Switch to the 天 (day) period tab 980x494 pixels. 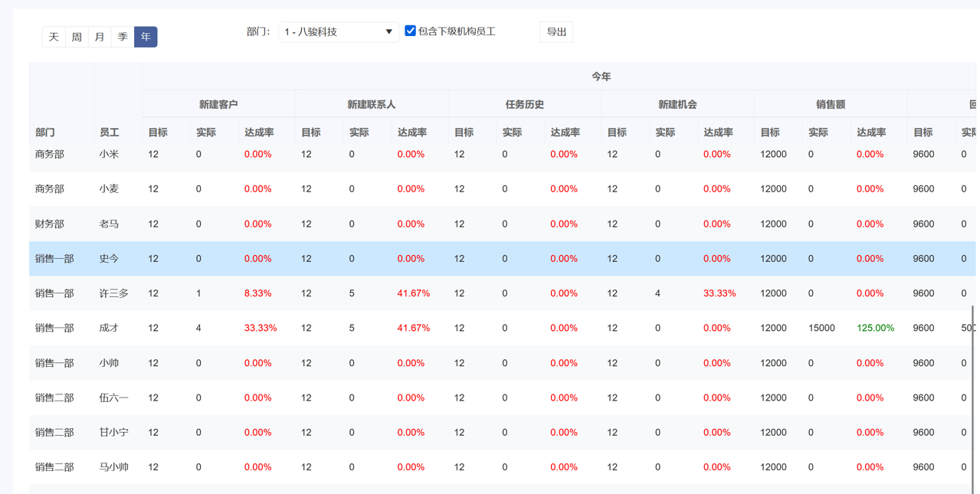(x=54, y=36)
